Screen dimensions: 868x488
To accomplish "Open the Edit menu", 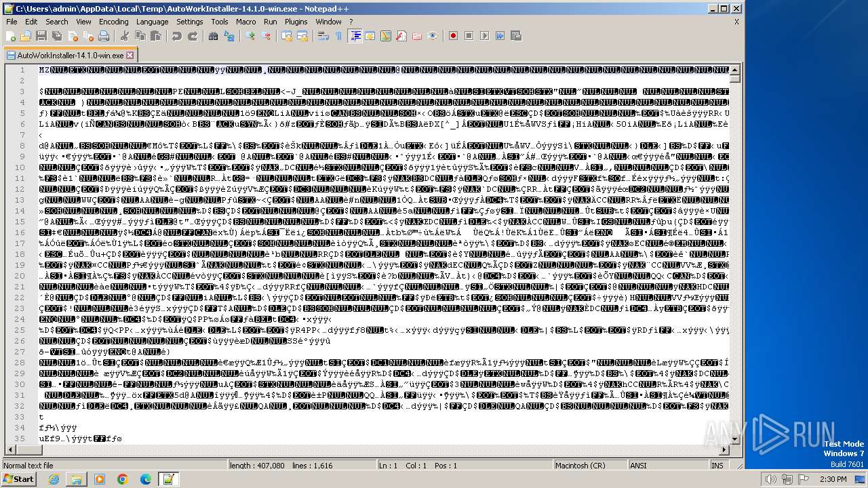I will coord(31,22).
